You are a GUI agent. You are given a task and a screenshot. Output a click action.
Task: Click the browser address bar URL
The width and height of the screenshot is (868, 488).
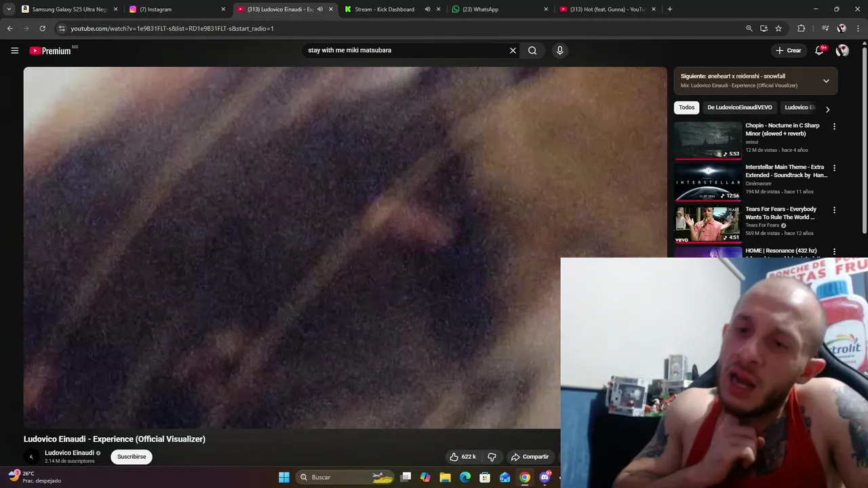coord(172,28)
